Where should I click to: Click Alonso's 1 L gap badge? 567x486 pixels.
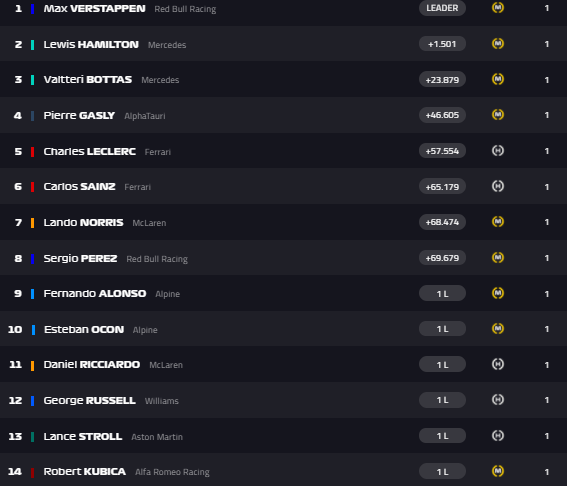[x=442, y=293]
